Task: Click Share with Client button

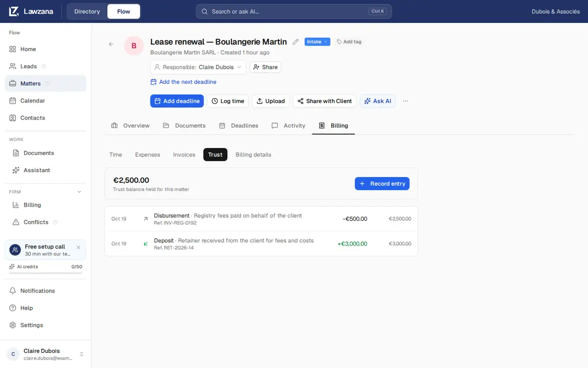Action: 324,101
